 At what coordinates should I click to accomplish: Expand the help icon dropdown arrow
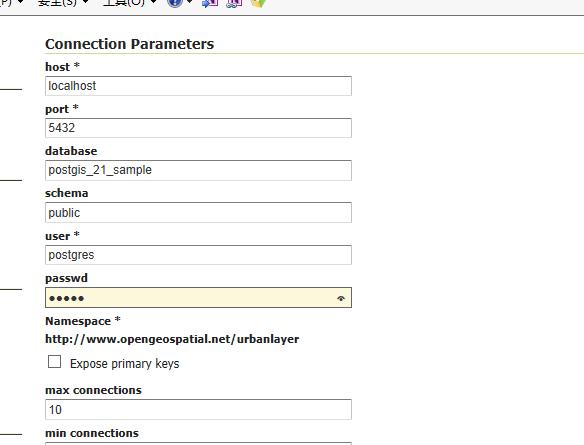pyautogui.click(x=189, y=2)
